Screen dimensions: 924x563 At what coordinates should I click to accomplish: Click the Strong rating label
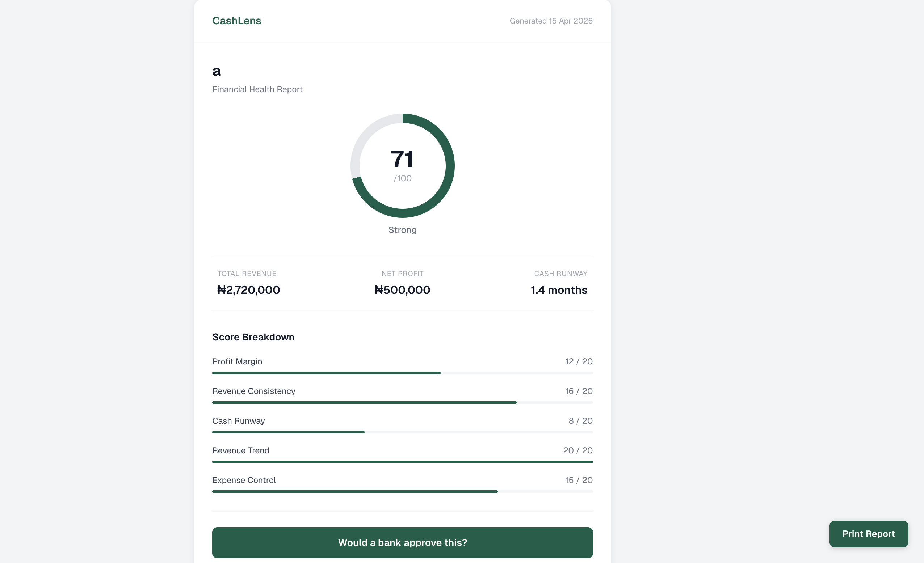pos(402,230)
